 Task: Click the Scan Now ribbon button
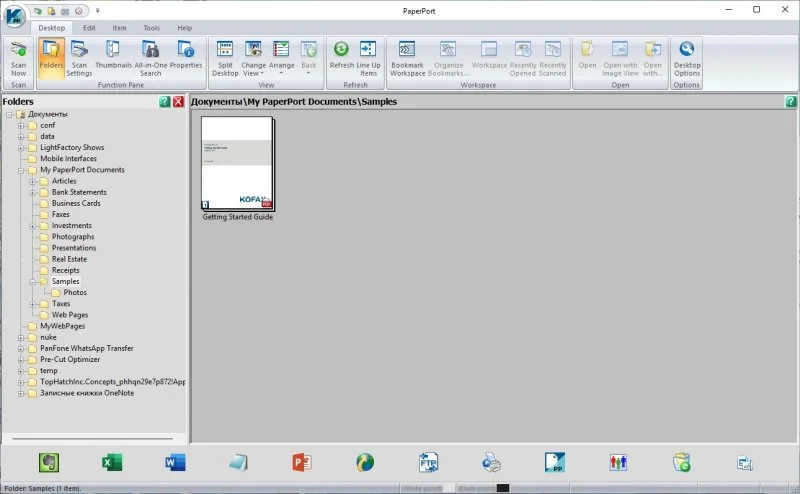(x=18, y=58)
